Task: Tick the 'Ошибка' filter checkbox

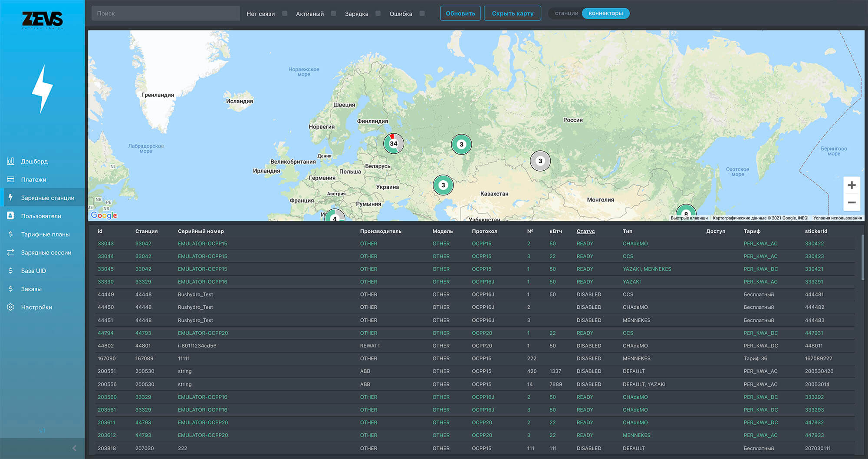Action: pos(422,13)
